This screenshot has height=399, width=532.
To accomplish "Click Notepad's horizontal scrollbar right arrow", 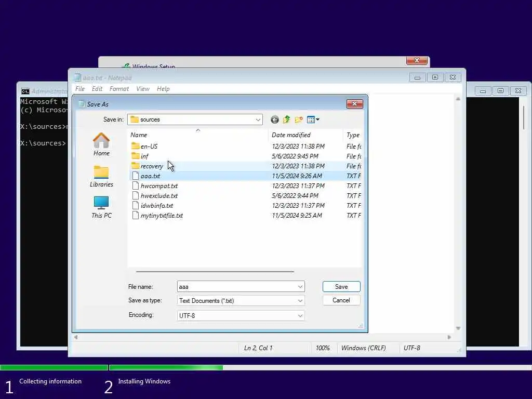I will pos(449,337).
